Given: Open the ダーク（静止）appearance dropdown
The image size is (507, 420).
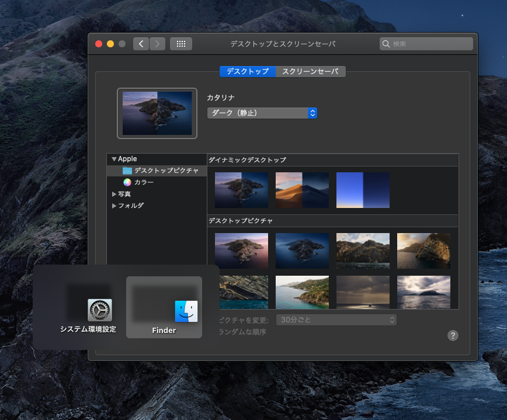Looking at the screenshot, I should tap(262, 113).
